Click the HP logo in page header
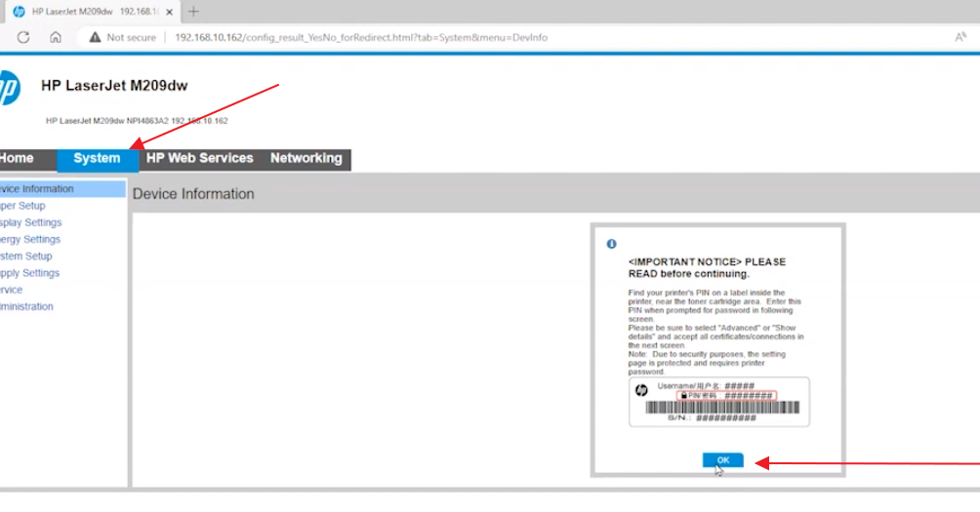 click(x=10, y=88)
